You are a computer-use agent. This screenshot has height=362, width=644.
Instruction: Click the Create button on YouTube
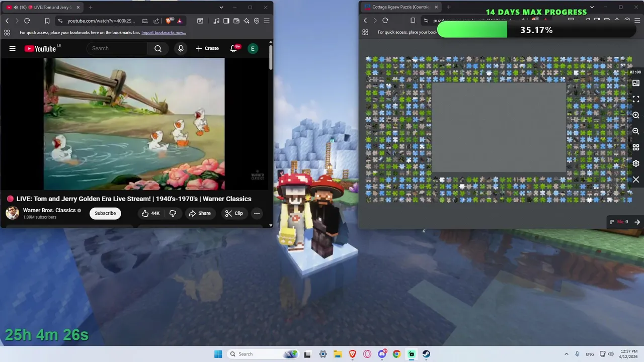pyautogui.click(x=207, y=48)
